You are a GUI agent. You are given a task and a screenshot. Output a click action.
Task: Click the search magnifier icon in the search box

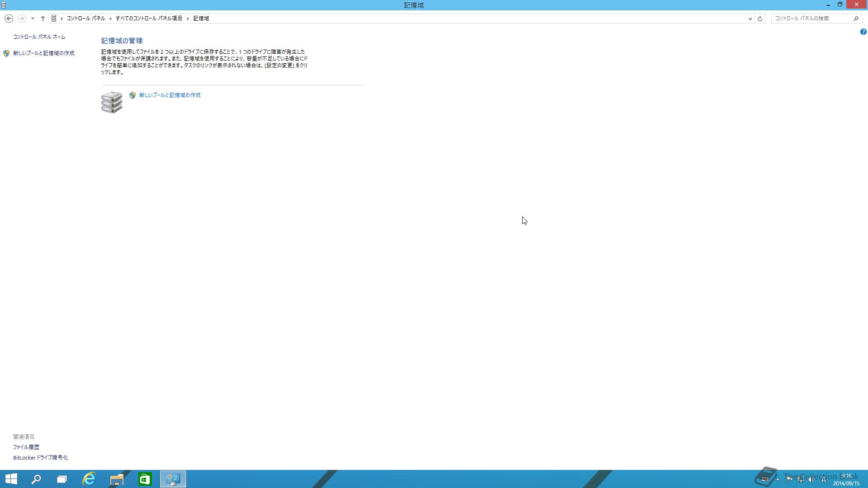[856, 19]
